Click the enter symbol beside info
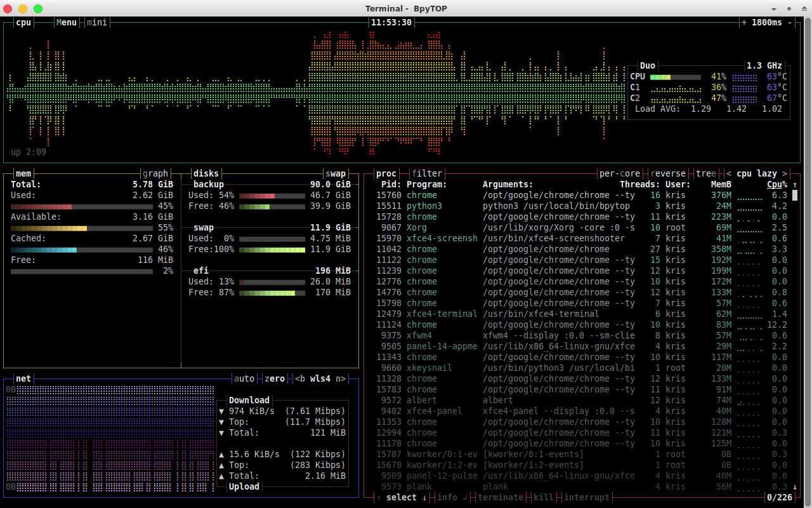Screen dimensions: 812x508 (464, 497)
